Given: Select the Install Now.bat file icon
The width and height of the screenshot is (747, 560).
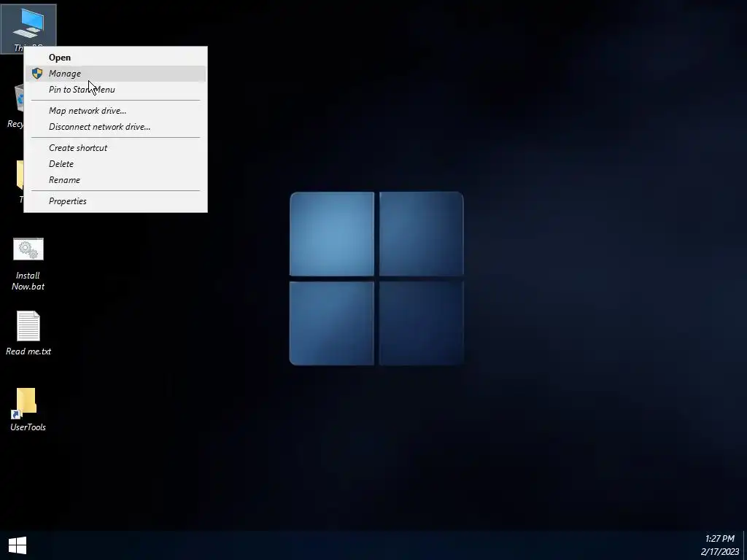Looking at the screenshot, I should pos(28,249).
